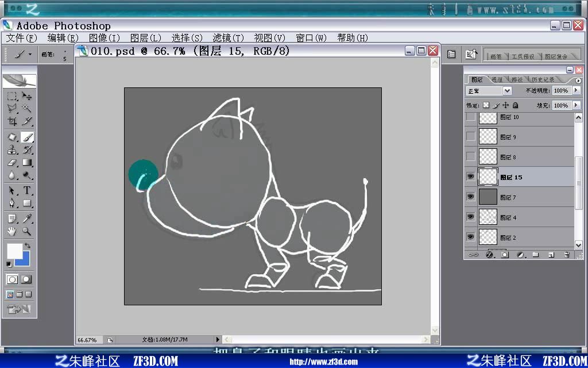Choose the Path Selection tool
Image resolution: width=588 pixels, height=368 pixels.
click(x=12, y=190)
